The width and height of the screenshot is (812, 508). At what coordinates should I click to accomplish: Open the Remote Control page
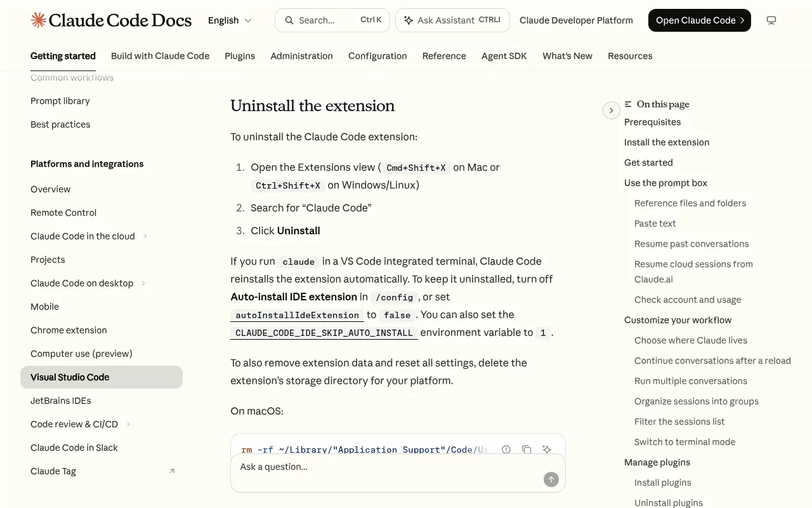pyautogui.click(x=63, y=213)
